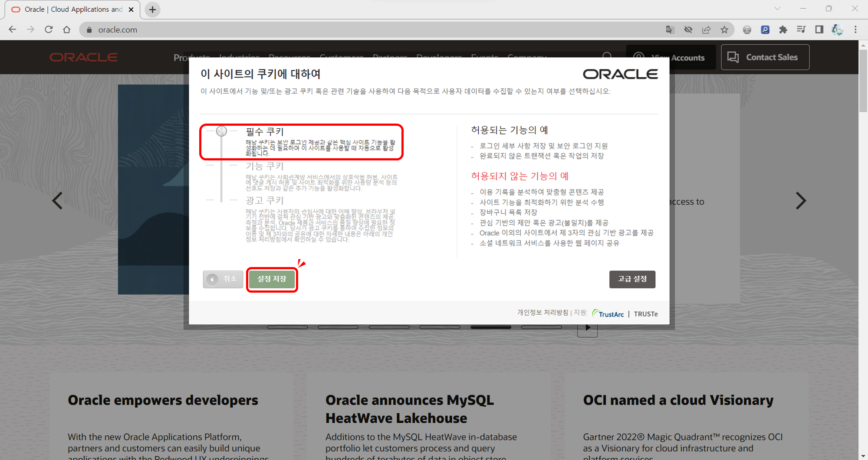The image size is (868, 460).
Task: Open 고급 설정 advanced settings
Action: [632, 279]
